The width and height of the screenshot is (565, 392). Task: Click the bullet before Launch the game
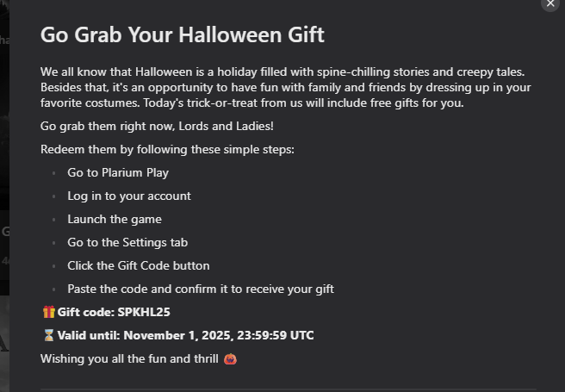click(53, 220)
